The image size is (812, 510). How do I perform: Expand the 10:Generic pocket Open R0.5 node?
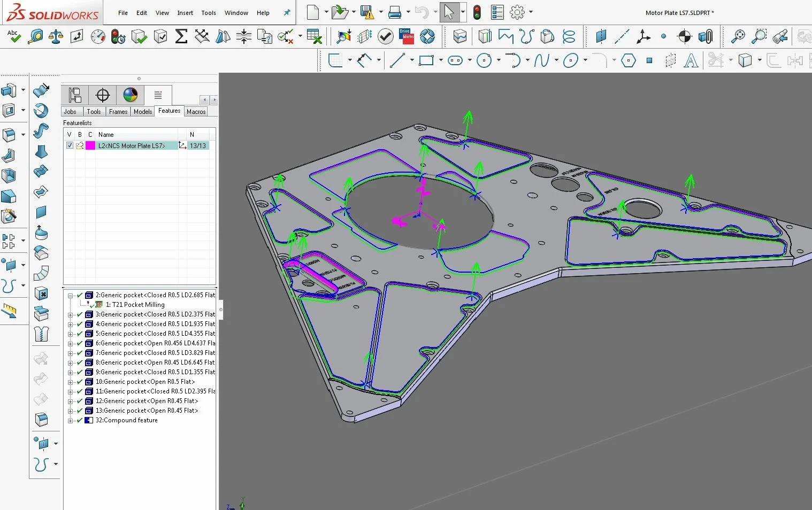click(x=71, y=381)
